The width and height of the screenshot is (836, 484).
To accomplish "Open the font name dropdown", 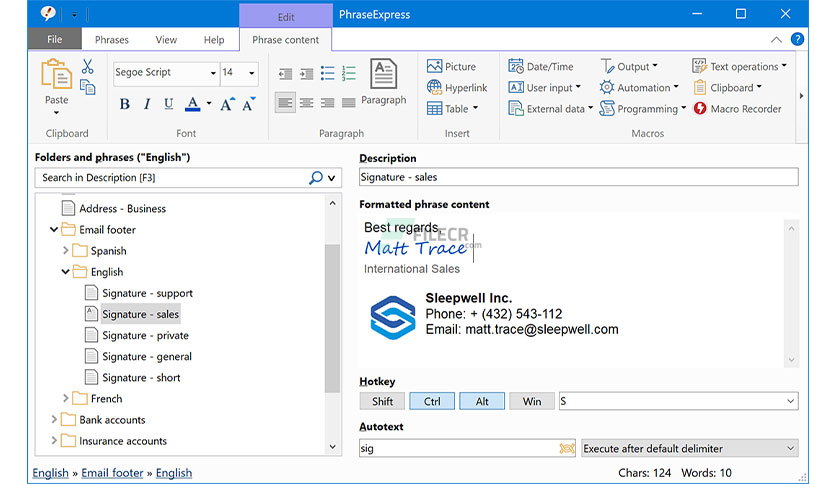I will tap(213, 73).
